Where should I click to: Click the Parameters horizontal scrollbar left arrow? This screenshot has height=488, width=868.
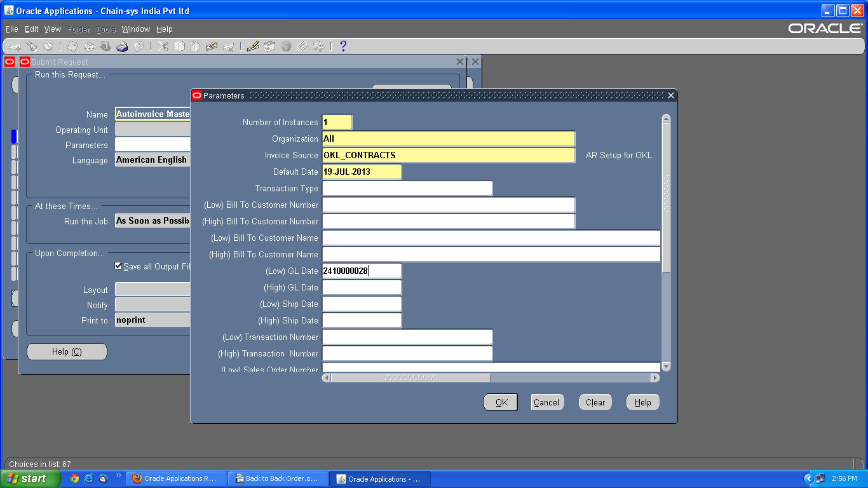pyautogui.click(x=327, y=377)
